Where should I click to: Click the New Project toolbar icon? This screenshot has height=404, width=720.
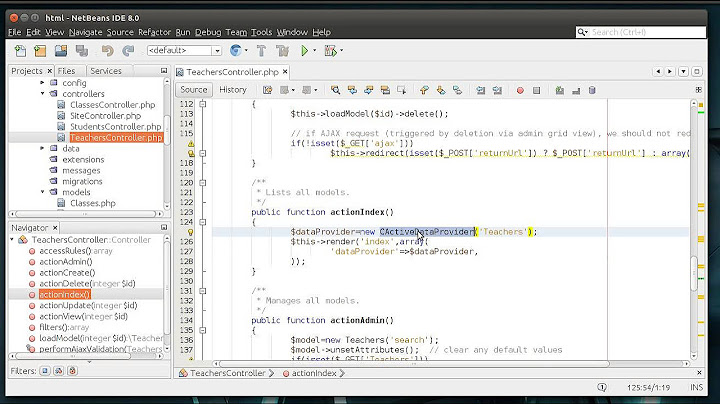(40, 50)
